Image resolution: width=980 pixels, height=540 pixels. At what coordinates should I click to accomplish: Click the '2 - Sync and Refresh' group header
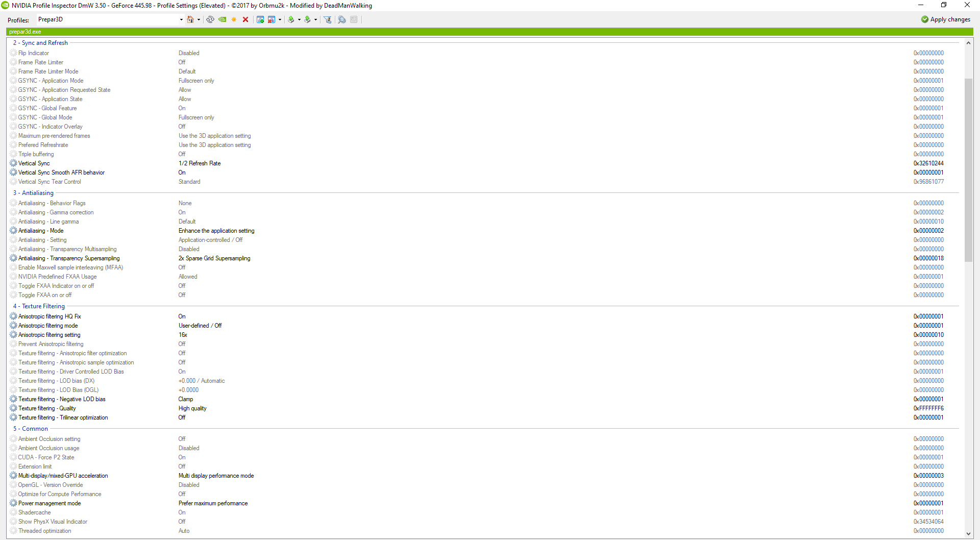[x=40, y=43]
